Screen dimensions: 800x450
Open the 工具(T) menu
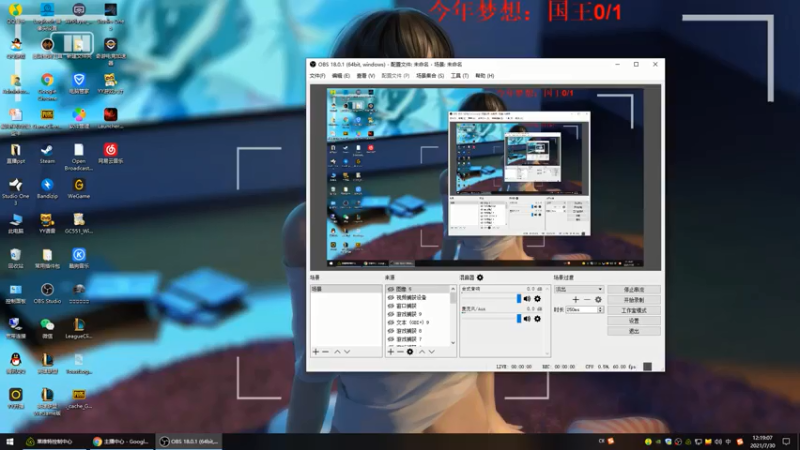(460, 76)
